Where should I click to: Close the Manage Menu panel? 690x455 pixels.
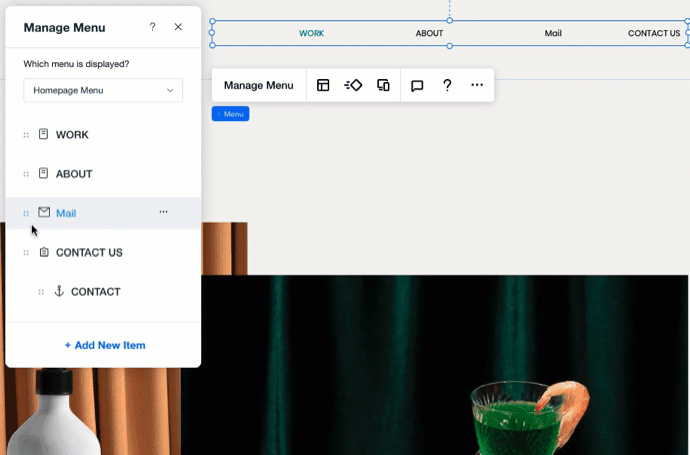(x=178, y=27)
